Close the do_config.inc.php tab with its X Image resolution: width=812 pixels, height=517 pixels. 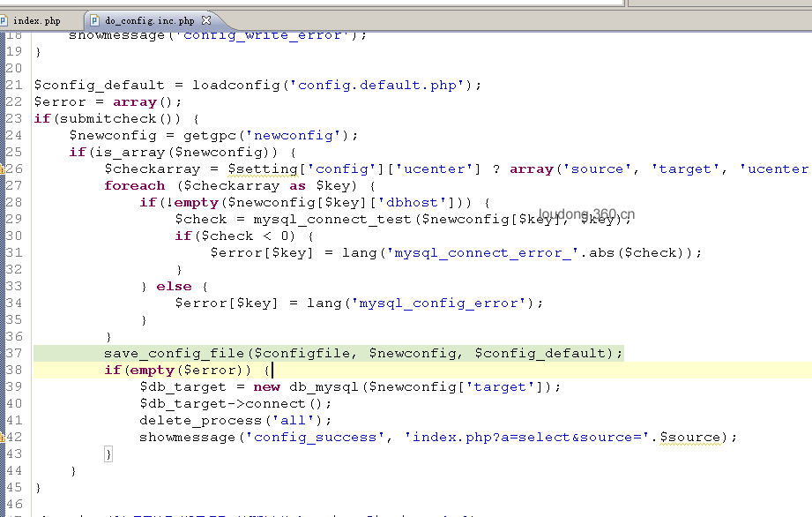pyautogui.click(x=206, y=20)
